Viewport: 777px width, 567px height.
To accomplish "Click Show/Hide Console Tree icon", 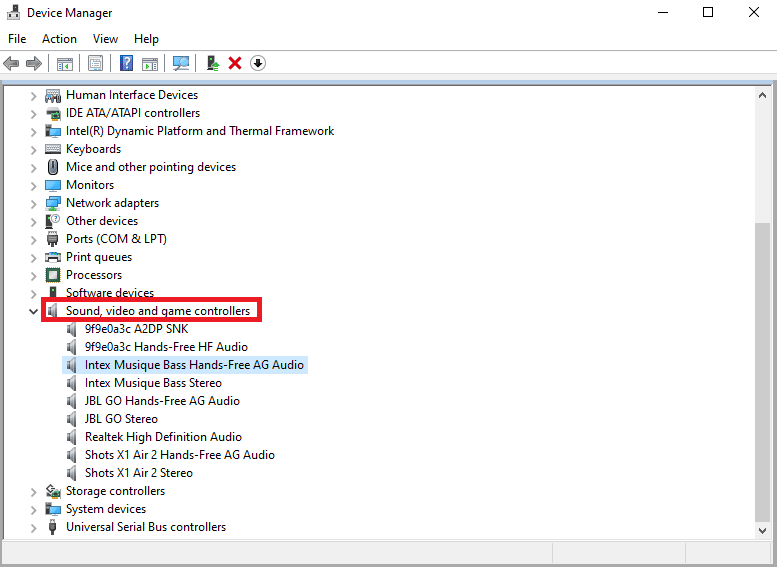I will (64, 63).
